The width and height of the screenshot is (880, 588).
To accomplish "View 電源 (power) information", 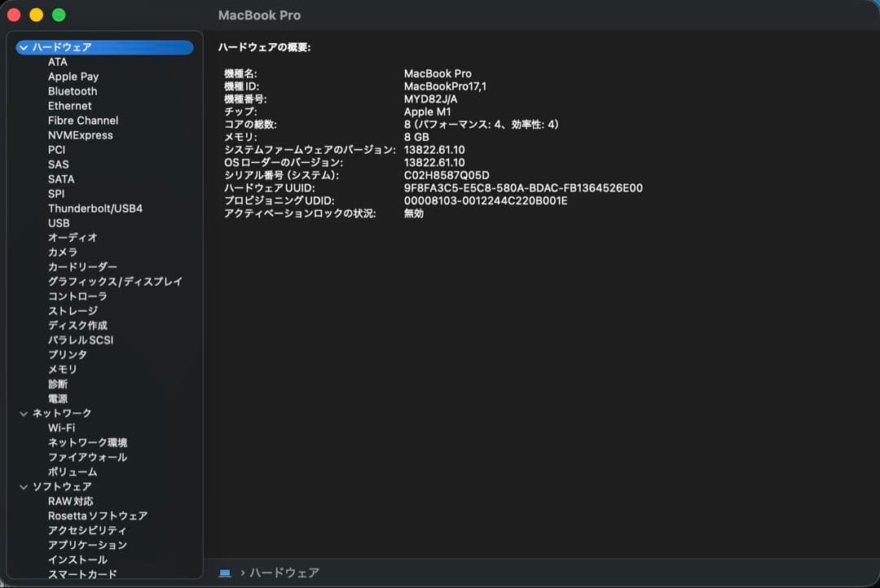I will [59, 398].
